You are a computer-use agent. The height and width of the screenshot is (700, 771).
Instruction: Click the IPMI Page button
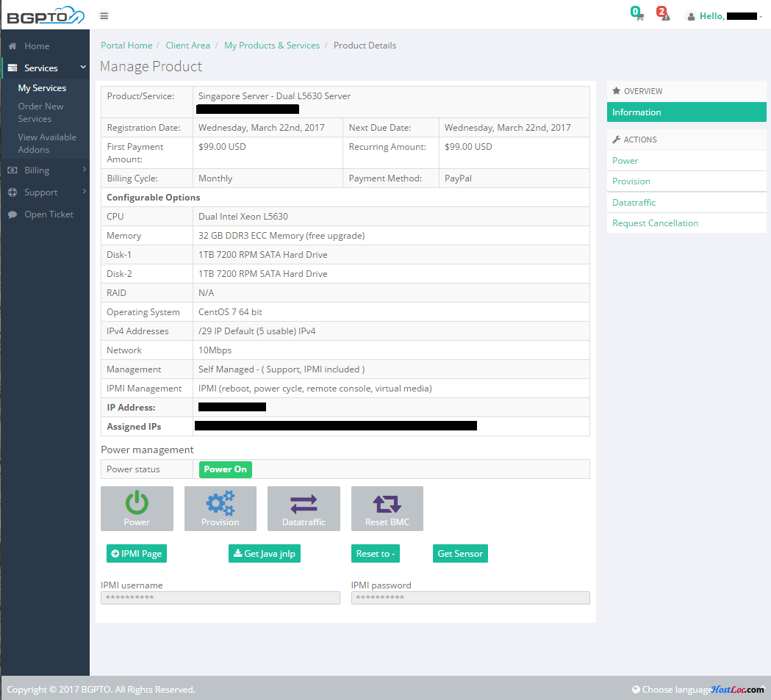pyautogui.click(x=137, y=554)
